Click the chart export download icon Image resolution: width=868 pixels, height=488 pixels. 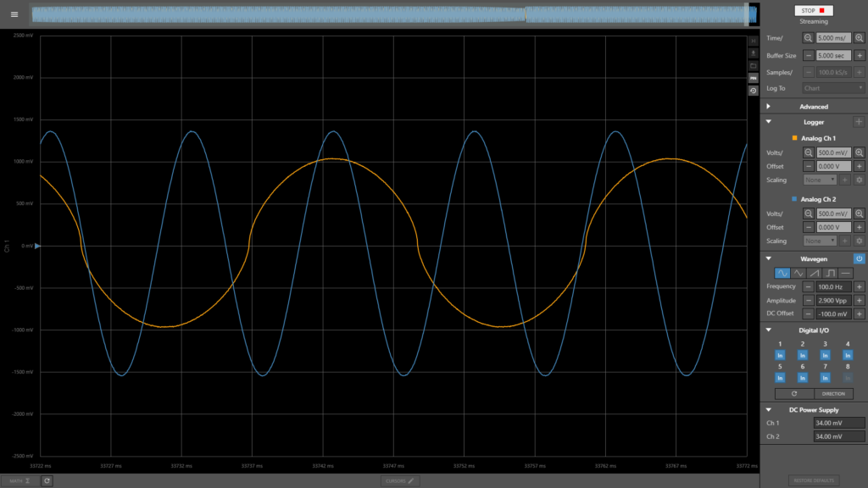point(754,53)
